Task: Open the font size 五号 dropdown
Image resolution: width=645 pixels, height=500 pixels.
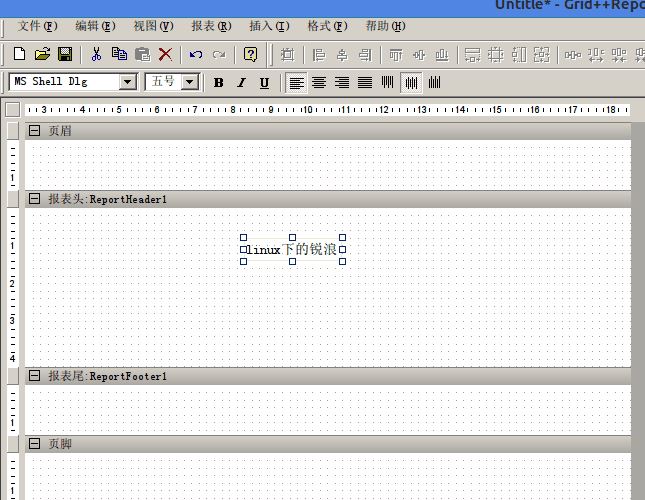Action: (x=190, y=82)
